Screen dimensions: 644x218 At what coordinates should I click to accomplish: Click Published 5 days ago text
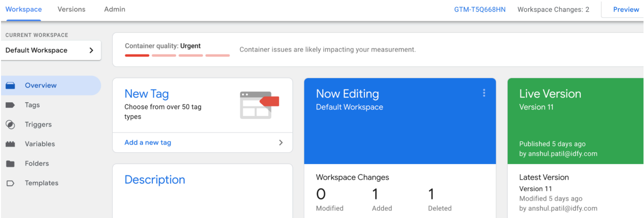pos(552,144)
